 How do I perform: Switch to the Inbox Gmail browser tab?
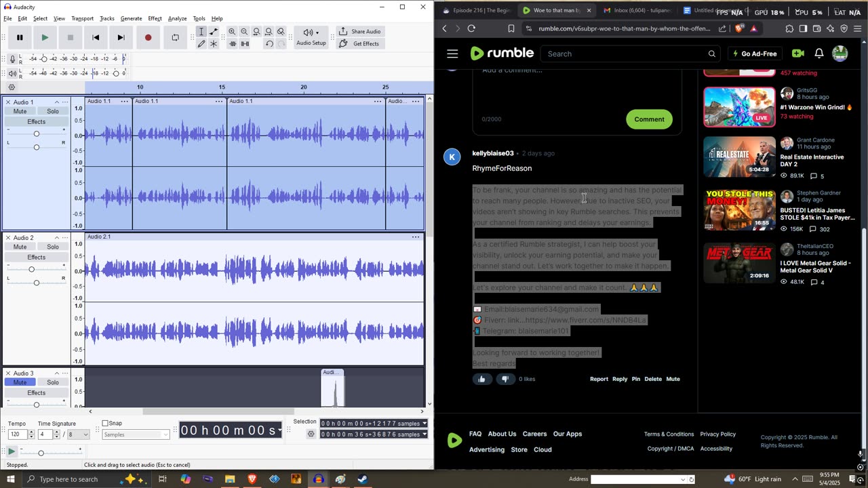click(x=637, y=10)
